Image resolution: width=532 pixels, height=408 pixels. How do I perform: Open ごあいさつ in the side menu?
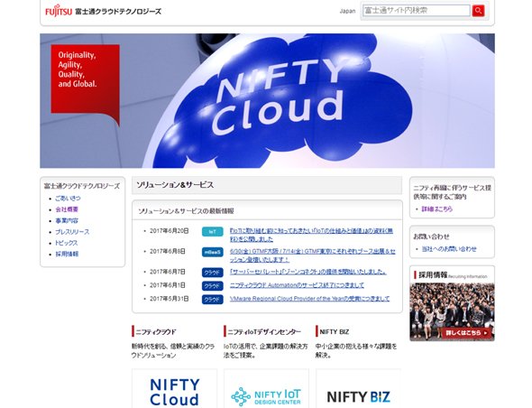click(68, 198)
